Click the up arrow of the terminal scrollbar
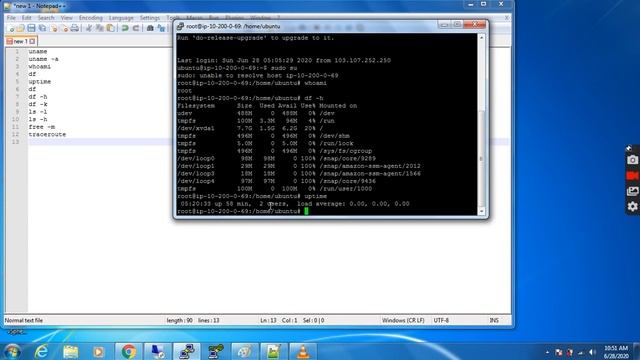The image size is (640, 360). click(x=482, y=37)
